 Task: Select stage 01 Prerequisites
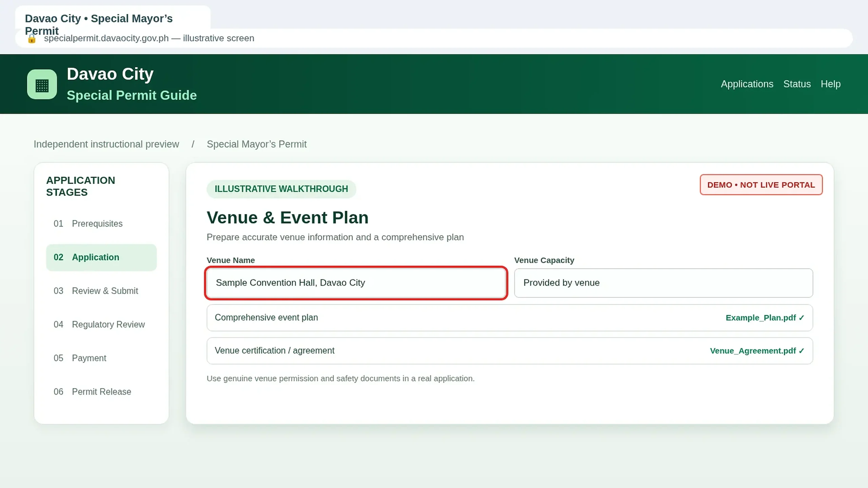101,224
